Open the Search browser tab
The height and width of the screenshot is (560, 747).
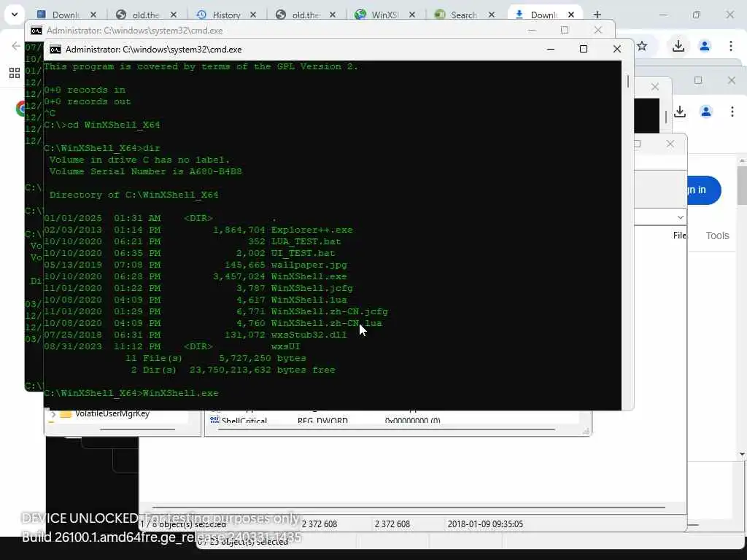point(463,15)
